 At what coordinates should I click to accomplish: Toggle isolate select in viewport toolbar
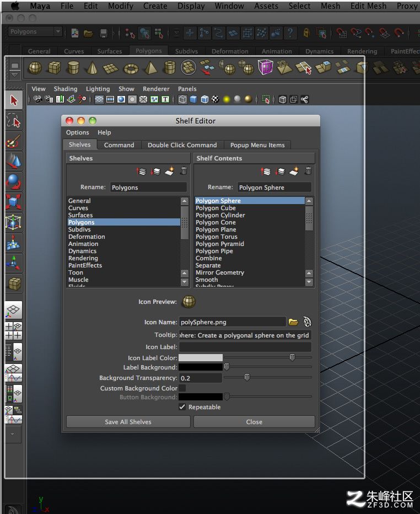pyautogui.click(x=266, y=99)
